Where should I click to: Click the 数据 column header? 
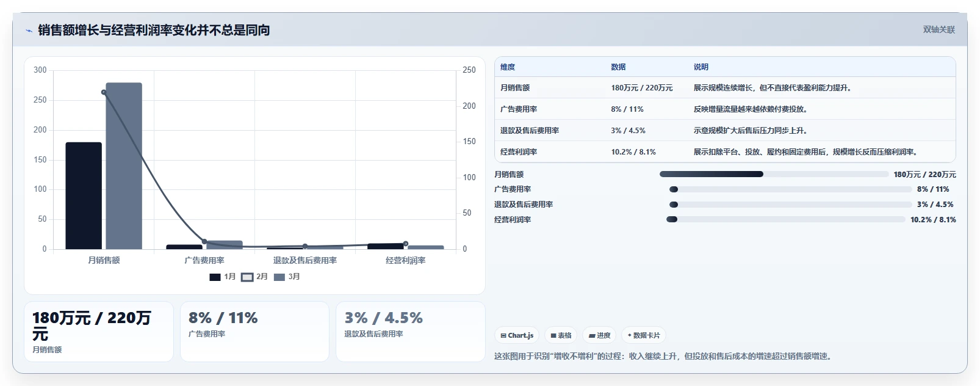point(619,67)
